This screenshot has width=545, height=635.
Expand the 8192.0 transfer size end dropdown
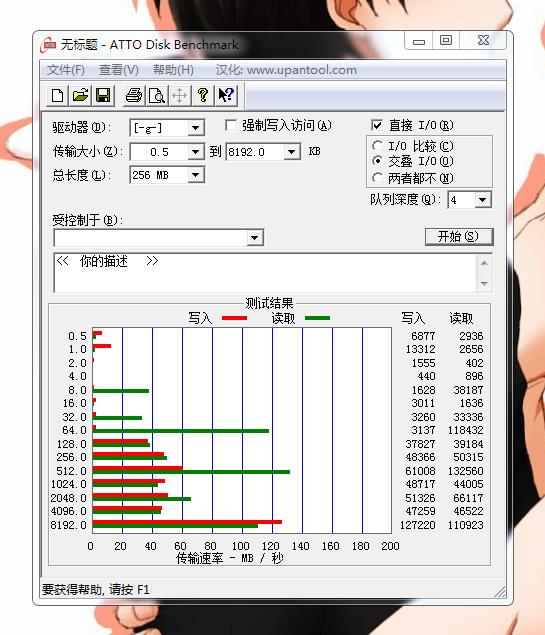[292, 152]
